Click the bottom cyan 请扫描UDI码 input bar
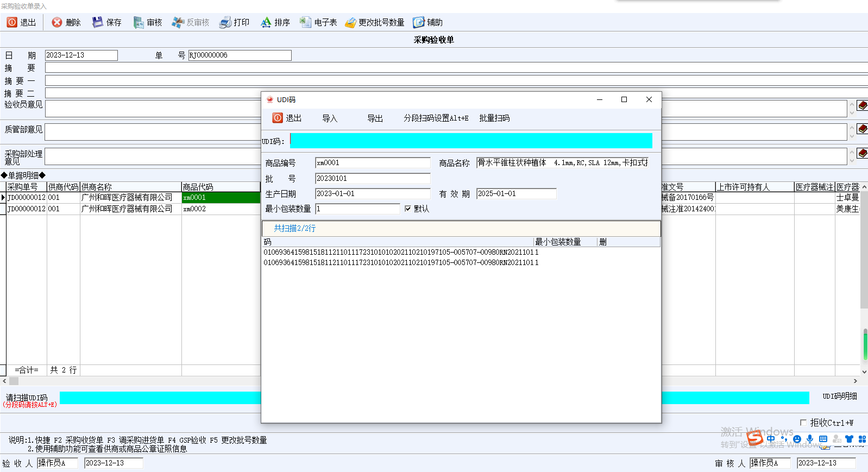This screenshot has height=472, width=868. click(x=434, y=398)
